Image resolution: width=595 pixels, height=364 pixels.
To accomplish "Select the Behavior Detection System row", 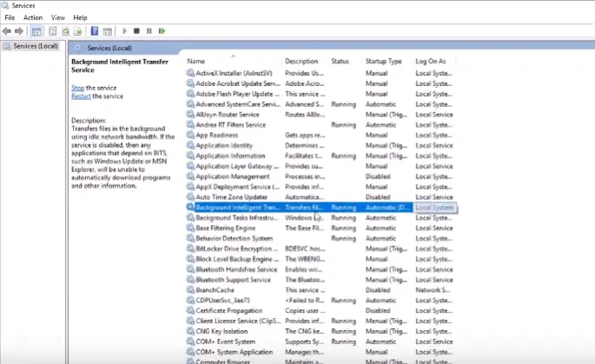I will (321, 238).
